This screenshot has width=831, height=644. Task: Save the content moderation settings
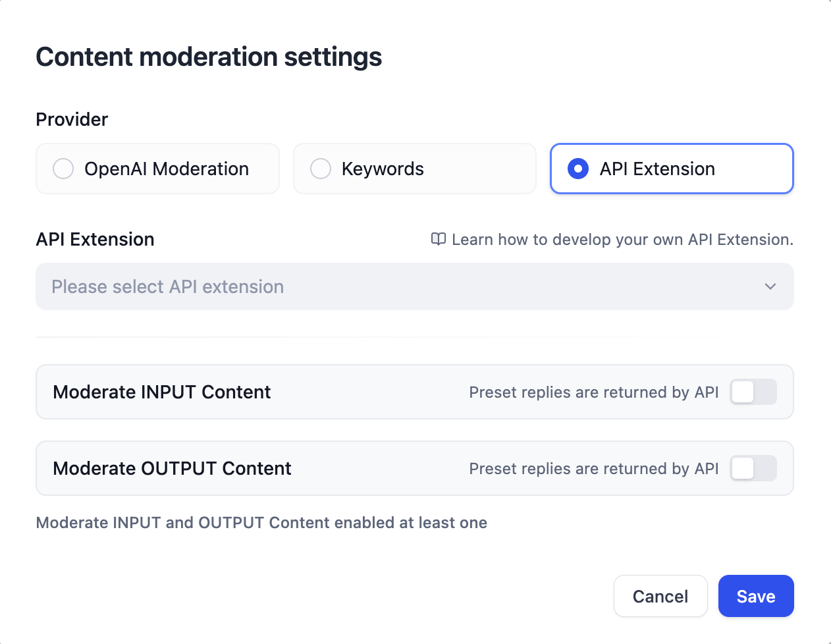coord(756,596)
